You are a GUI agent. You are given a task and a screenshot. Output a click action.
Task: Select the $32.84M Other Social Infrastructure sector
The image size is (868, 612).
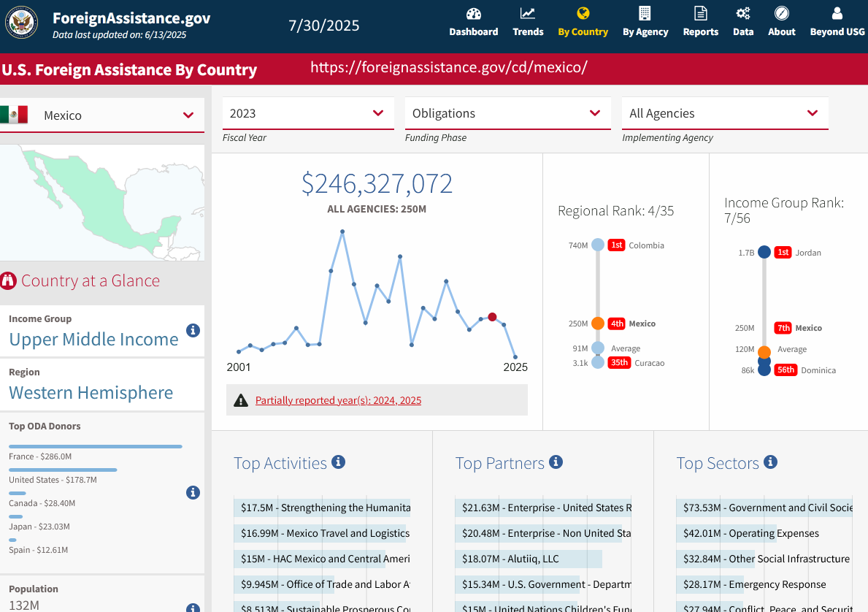pyautogui.click(x=764, y=558)
